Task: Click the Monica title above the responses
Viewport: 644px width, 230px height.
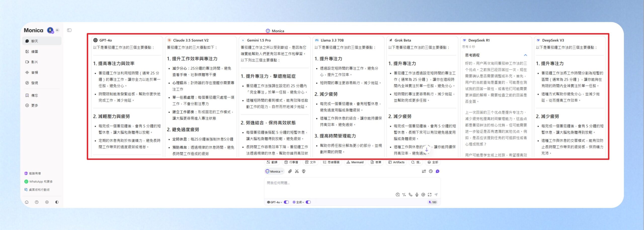Action: pyautogui.click(x=275, y=31)
